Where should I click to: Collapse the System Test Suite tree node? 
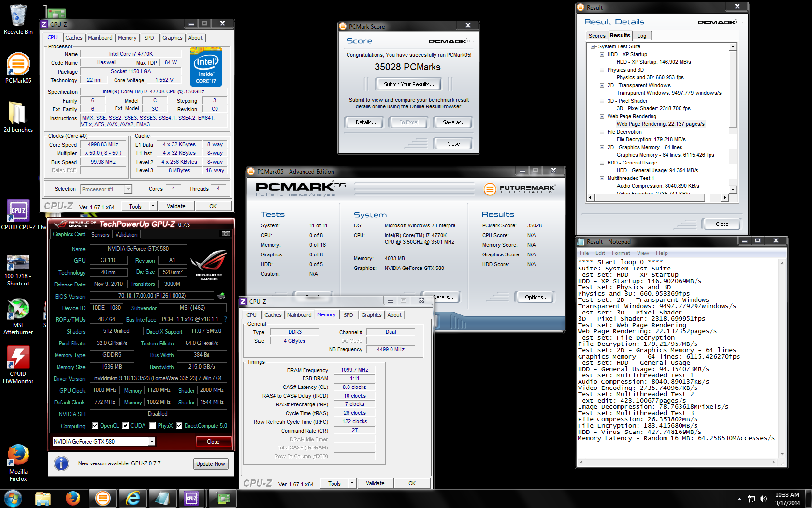tap(593, 47)
